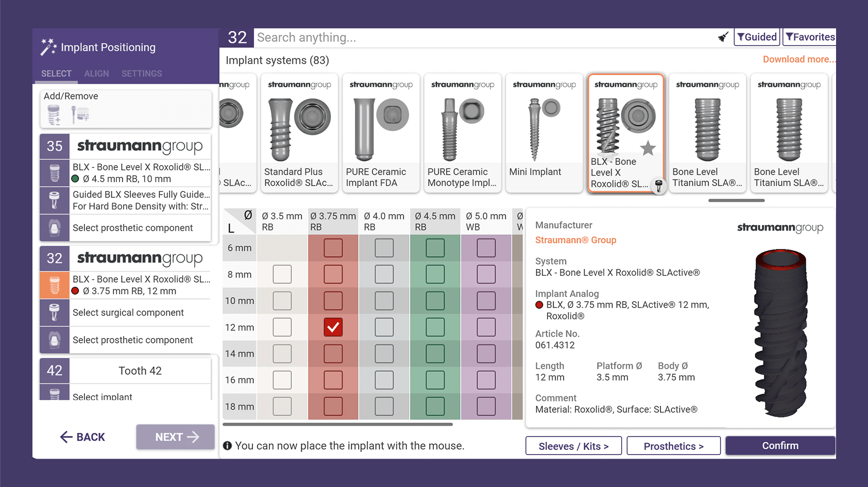
Task: Check 4.0 mm RB, 10 mm implant size
Action: (x=384, y=301)
